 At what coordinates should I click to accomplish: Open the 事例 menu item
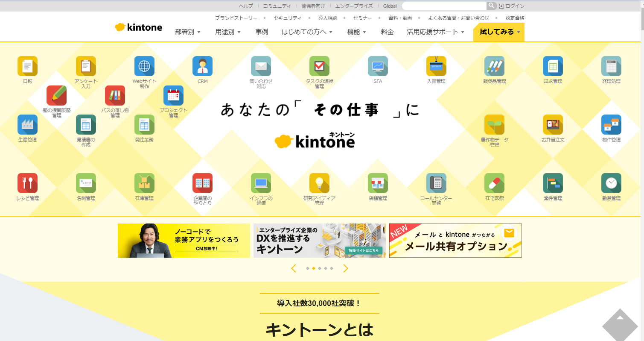click(262, 32)
